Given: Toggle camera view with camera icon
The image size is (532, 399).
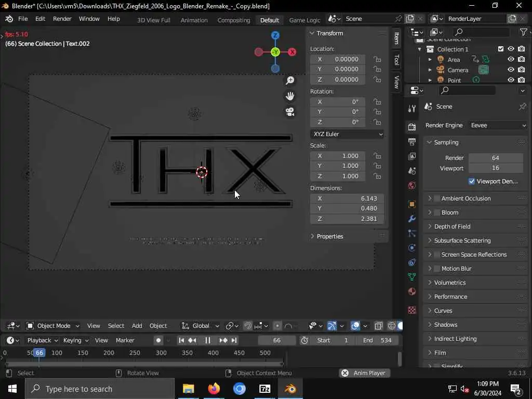Looking at the screenshot, I should point(290,112).
